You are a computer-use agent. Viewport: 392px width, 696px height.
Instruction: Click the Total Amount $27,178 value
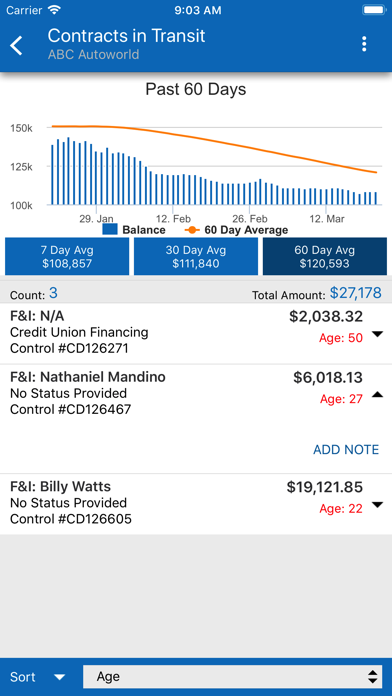pyautogui.click(x=356, y=293)
